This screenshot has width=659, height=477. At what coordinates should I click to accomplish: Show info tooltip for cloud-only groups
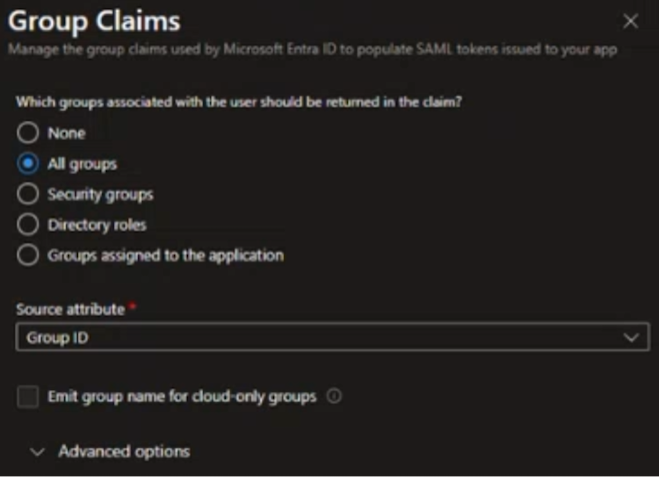[334, 397]
